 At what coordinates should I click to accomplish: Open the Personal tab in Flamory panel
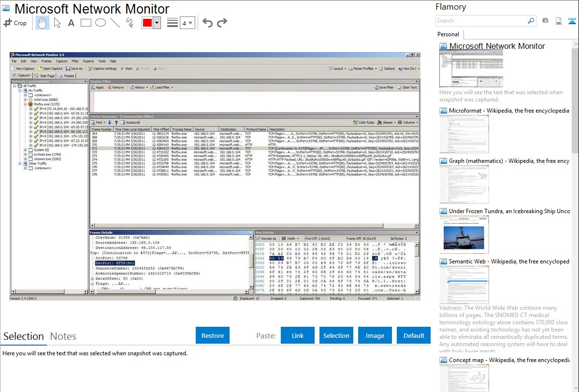pyautogui.click(x=449, y=34)
